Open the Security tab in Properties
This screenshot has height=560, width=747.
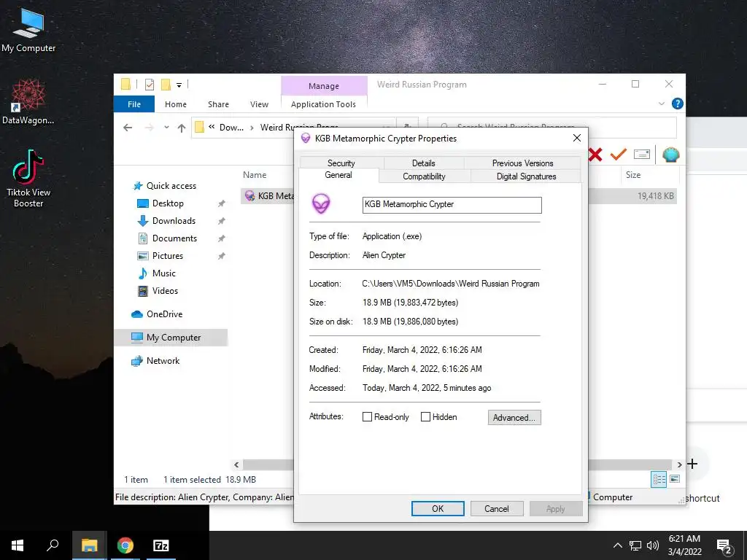[341, 163]
